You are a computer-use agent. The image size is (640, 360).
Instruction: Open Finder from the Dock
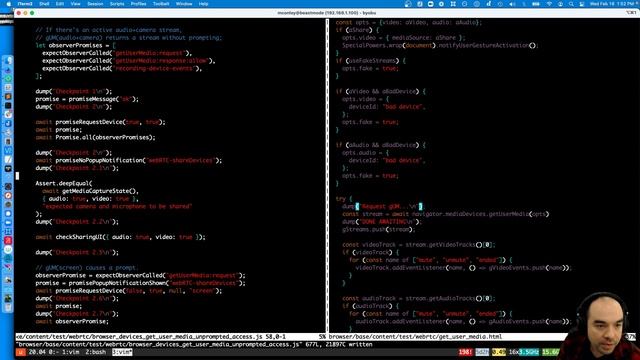(x=8, y=60)
